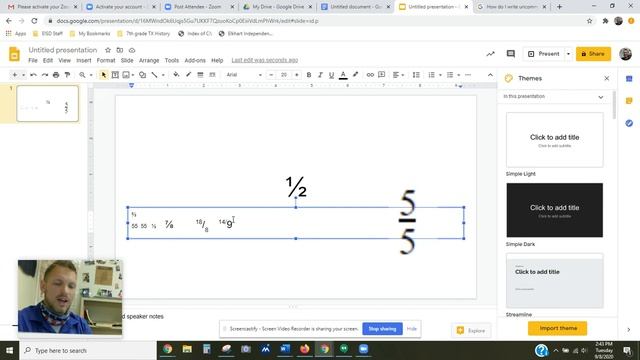Viewport: 640px width, 360px height.
Task: Select the Shape tool
Action: click(142, 75)
